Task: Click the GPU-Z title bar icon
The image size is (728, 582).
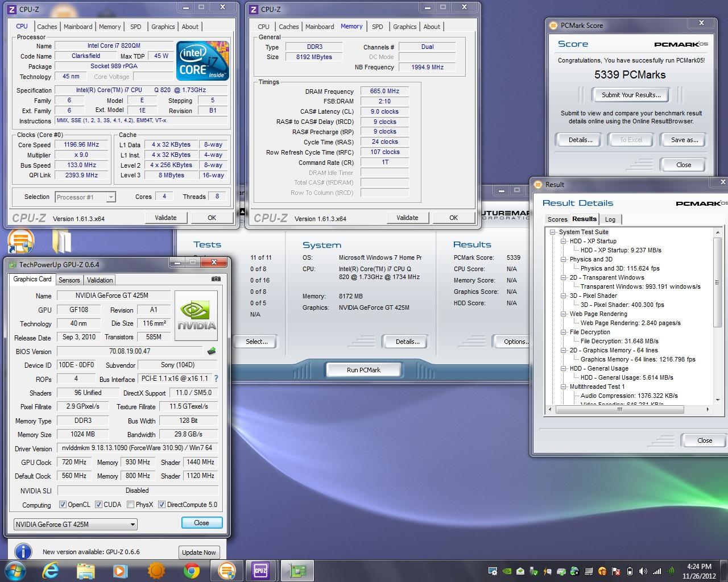Action: 12,264
